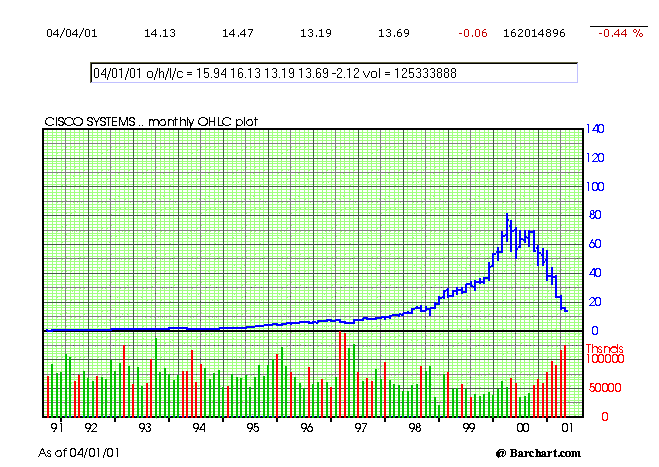659x467 pixels.
Task: Click the change value -0.06
Action: point(473,33)
